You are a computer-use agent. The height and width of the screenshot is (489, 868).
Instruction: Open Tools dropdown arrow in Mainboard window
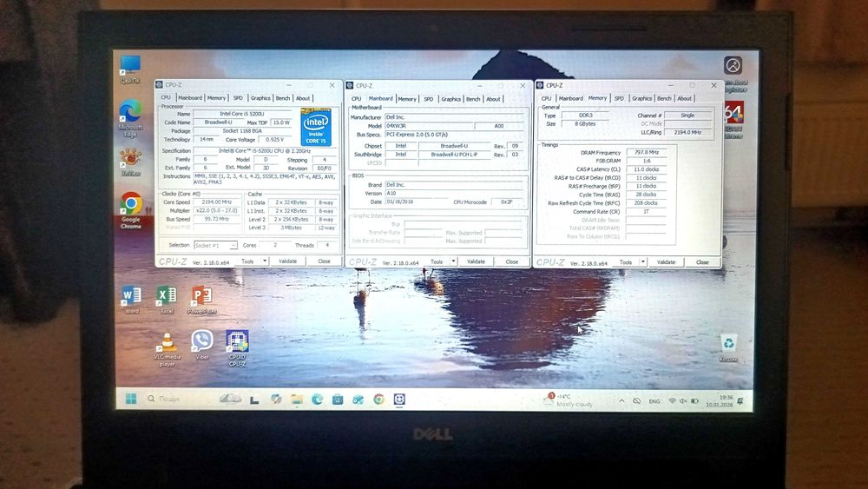click(x=453, y=261)
